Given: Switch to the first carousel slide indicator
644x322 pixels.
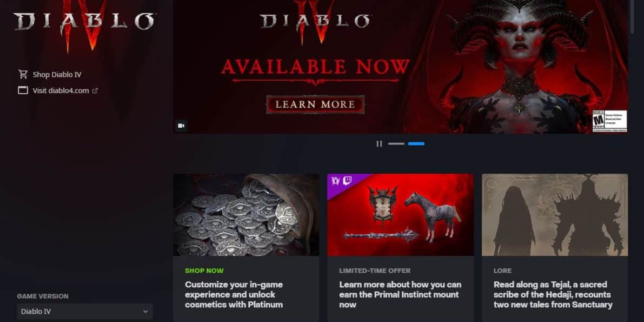Looking at the screenshot, I should 396,144.
